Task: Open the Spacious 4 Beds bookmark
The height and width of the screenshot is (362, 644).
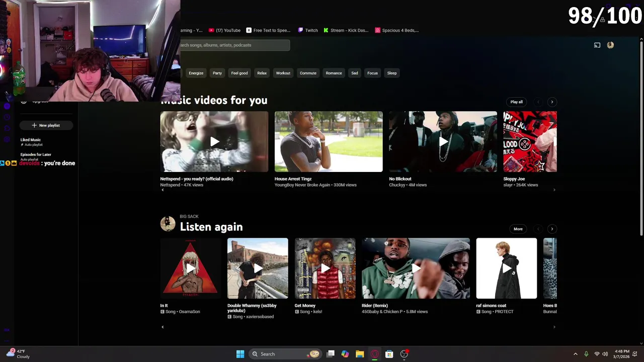Action: (397, 30)
